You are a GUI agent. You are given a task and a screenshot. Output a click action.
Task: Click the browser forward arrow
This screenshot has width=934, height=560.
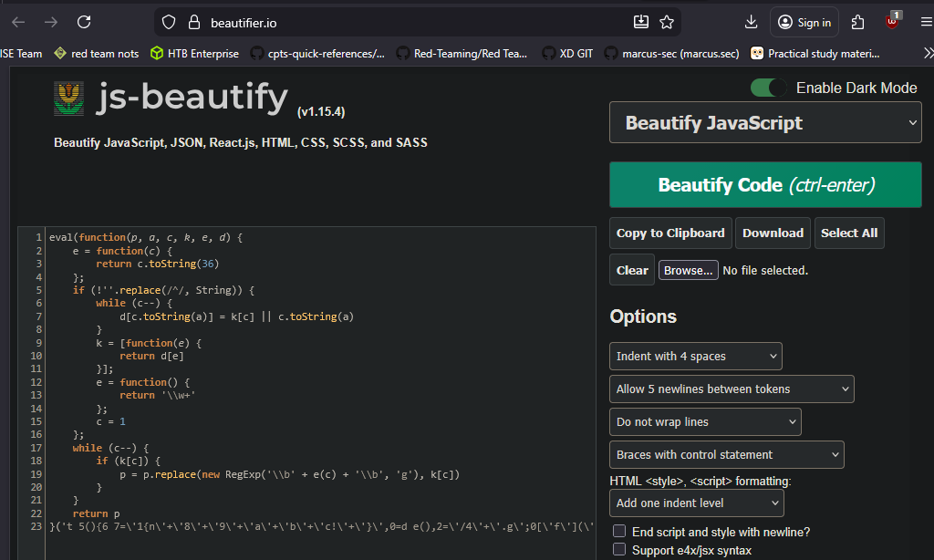pos(51,22)
